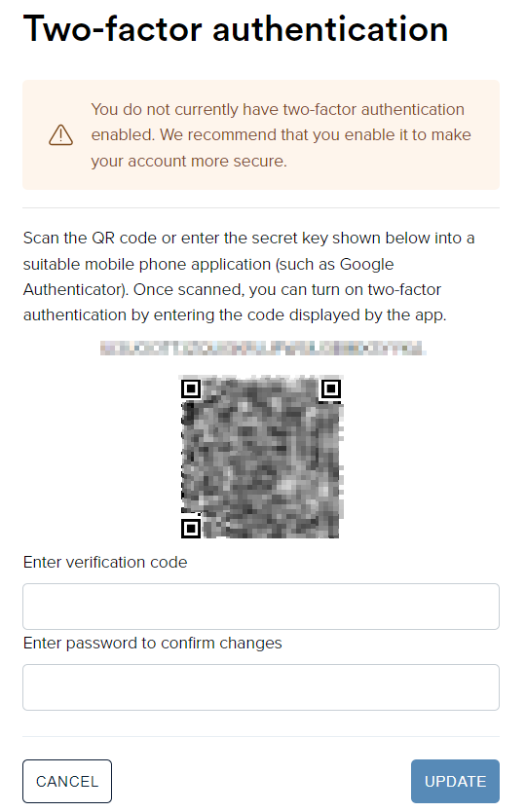
Task: Focus the verification code input field
Action: (x=261, y=607)
